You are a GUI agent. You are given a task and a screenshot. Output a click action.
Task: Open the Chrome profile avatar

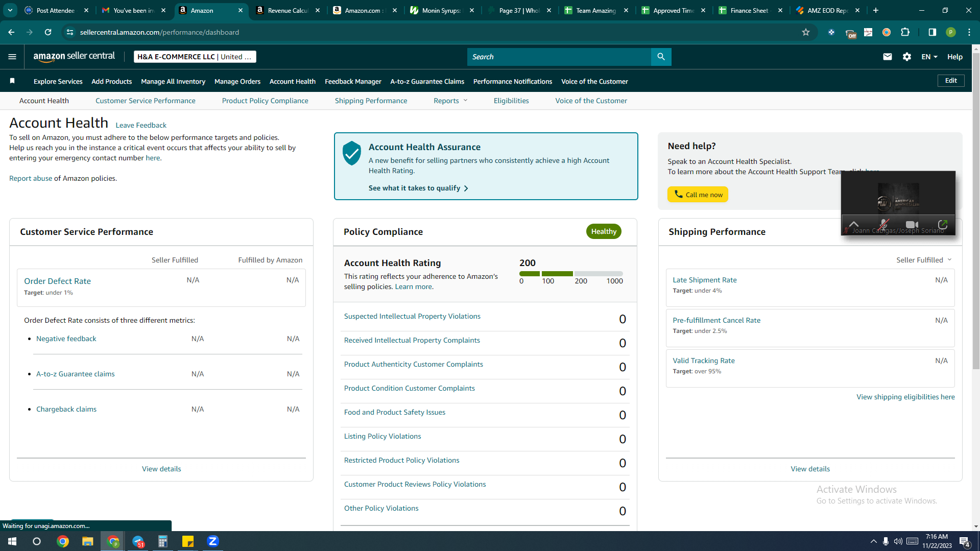coord(950,32)
